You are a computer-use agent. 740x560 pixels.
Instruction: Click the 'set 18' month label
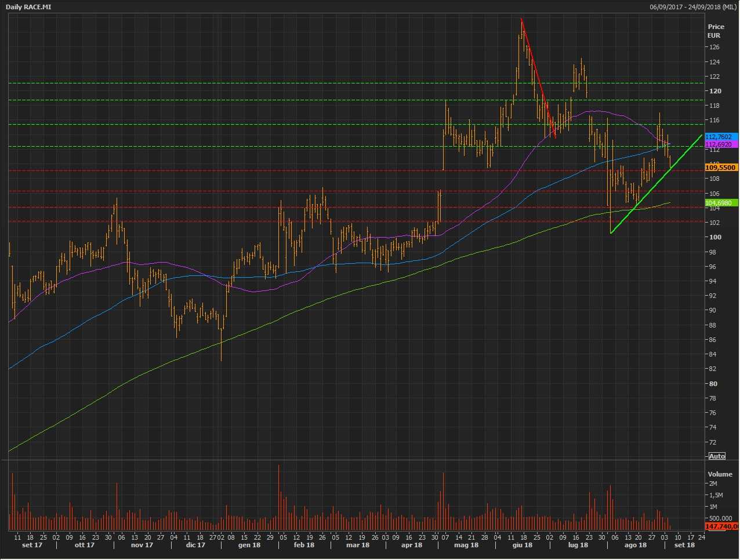684,546
